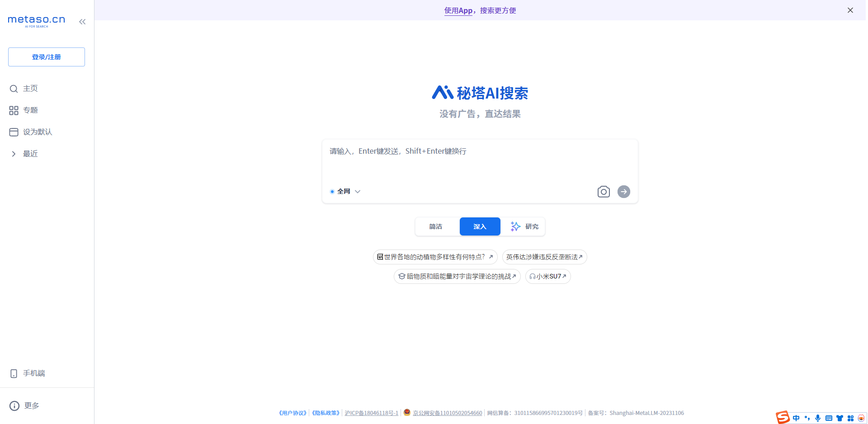Switch to 简洁 search mode tab
The height and width of the screenshot is (424, 868).
point(436,226)
